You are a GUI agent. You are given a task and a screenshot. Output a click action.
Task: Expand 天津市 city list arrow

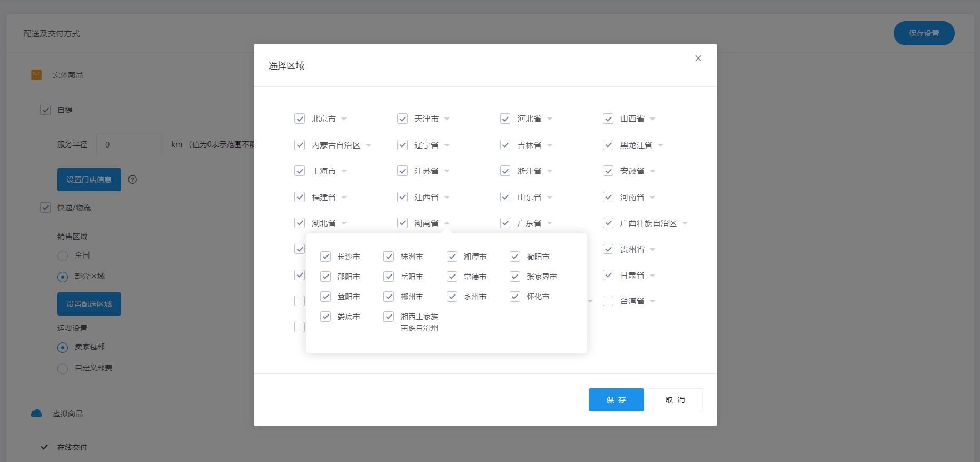(447, 119)
